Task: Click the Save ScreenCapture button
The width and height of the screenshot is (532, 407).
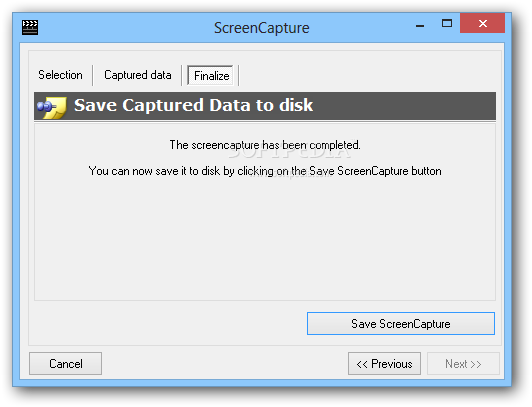Action: tap(401, 324)
